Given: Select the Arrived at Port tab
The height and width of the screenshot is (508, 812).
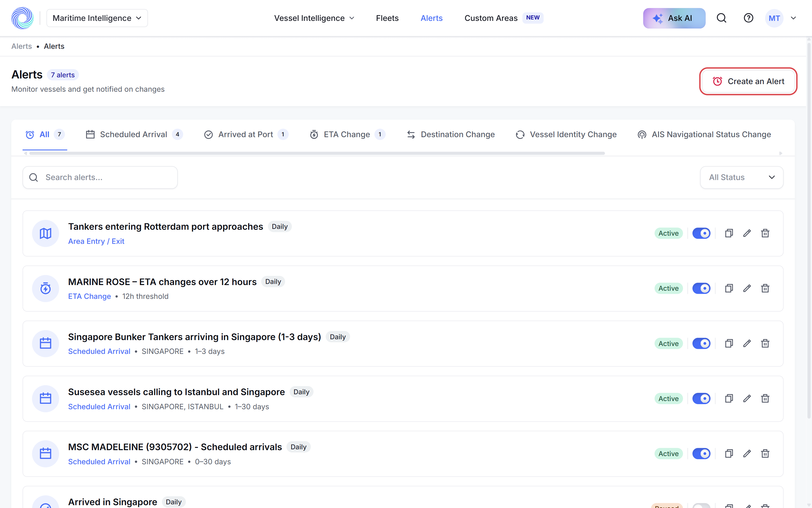Looking at the screenshot, I should [246, 134].
